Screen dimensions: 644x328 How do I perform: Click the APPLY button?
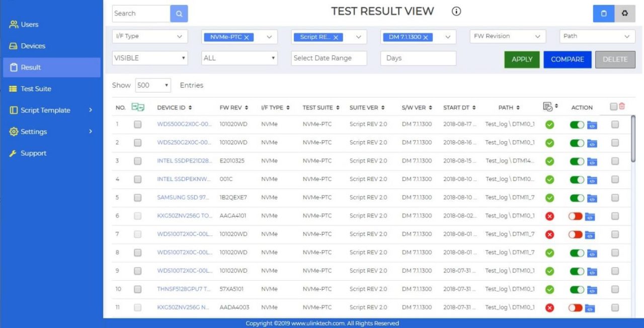point(522,59)
